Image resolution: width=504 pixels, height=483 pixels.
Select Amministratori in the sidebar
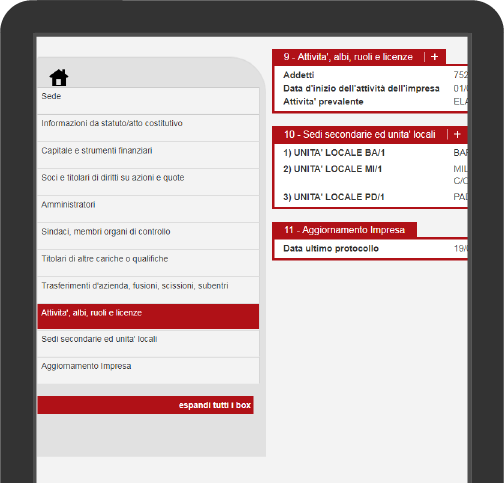coord(148,209)
